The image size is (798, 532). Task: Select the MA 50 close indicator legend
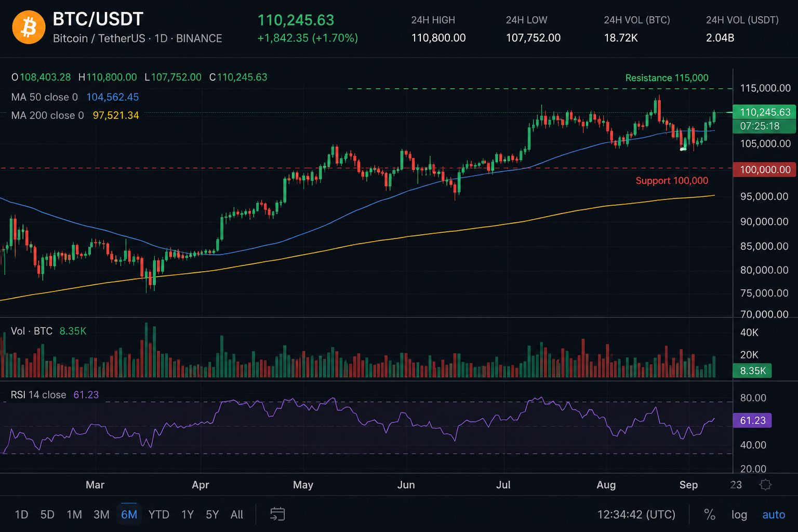click(45, 97)
